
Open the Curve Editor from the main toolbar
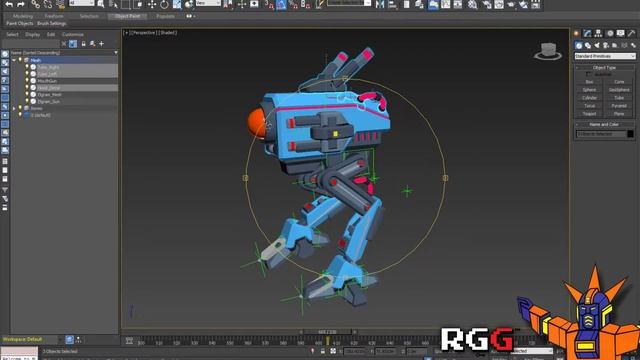click(446, 4)
